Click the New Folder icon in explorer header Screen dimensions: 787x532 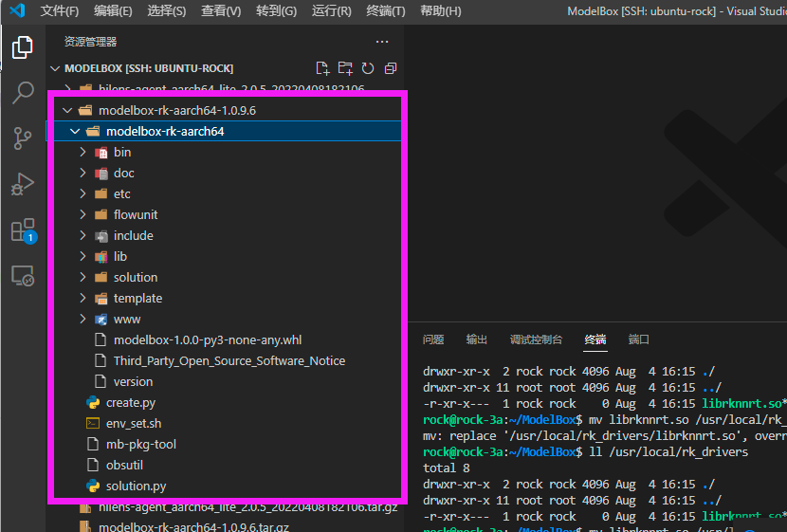[x=345, y=68]
